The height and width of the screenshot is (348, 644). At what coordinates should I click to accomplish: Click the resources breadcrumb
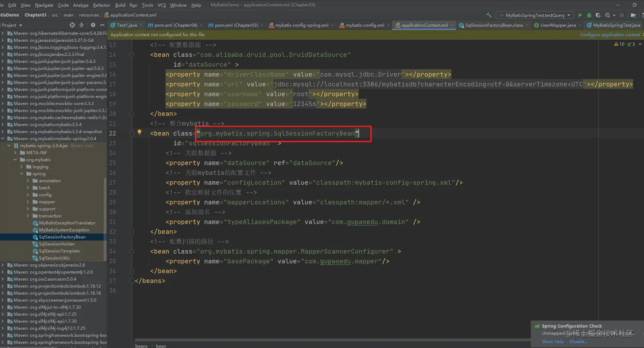click(89, 15)
